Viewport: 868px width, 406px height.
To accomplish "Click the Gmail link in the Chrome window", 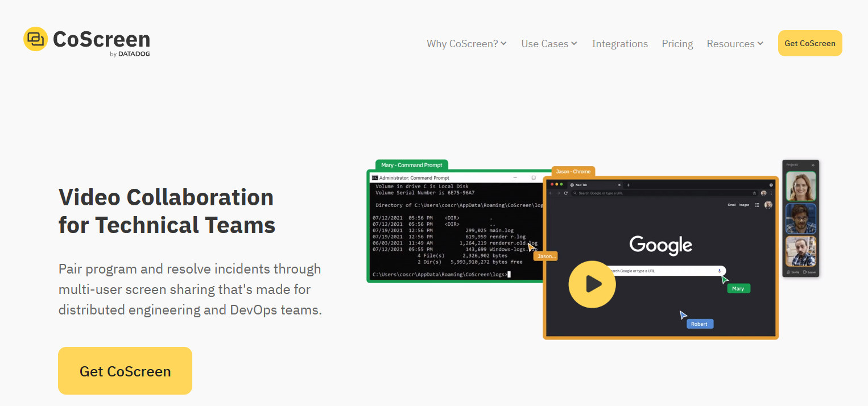I will [x=731, y=205].
